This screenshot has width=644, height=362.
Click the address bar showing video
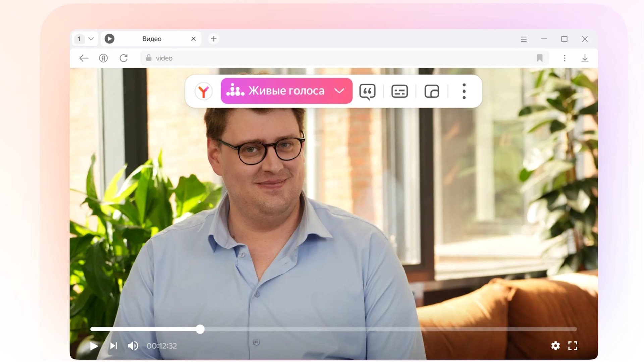(302, 58)
